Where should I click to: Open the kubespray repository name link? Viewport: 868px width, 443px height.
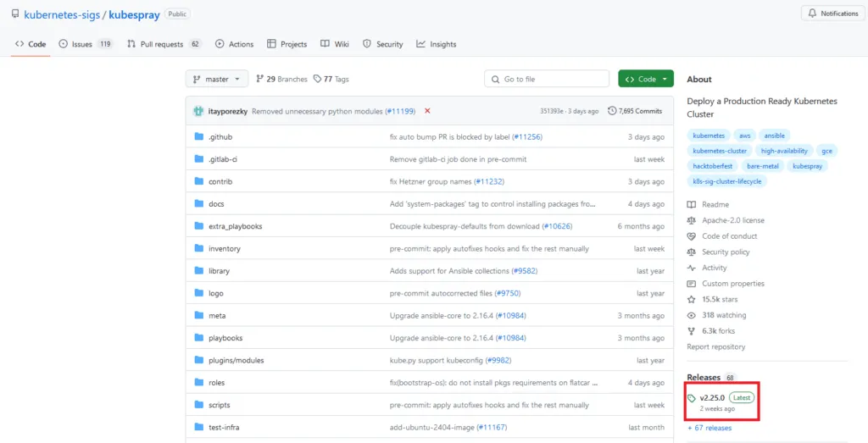(135, 15)
